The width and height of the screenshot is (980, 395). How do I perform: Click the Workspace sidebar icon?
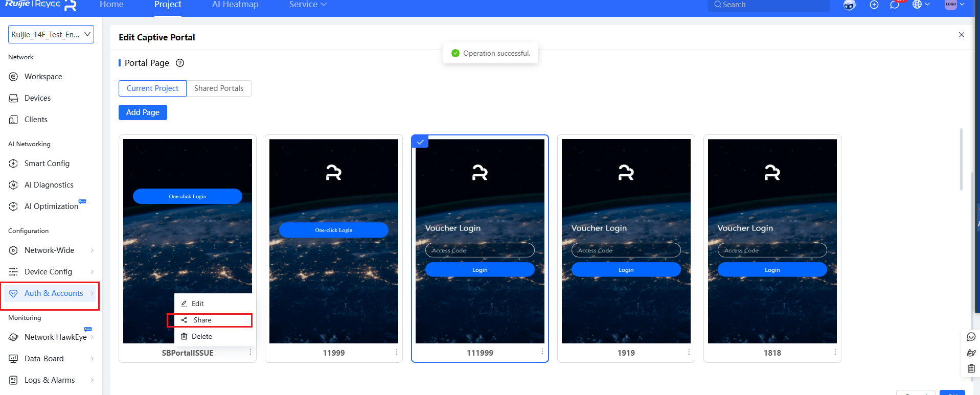pyautogui.click(x=13, y=77)
